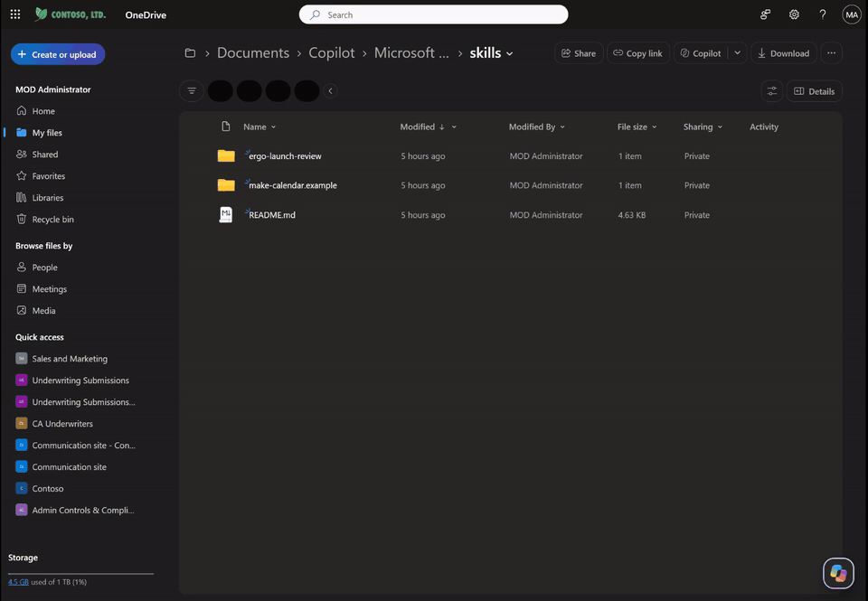Open the ergo-launch-review folder name

coord(285,156)
